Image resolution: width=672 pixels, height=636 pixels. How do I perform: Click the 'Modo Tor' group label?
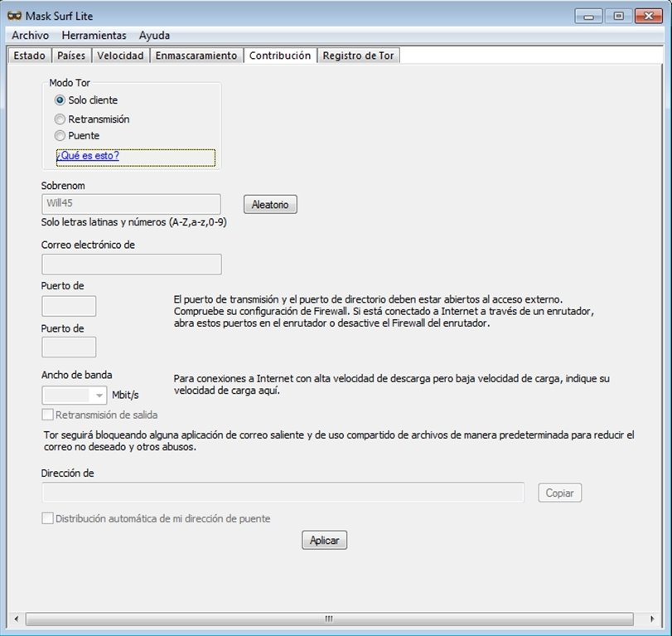click(x=70, y=83)
